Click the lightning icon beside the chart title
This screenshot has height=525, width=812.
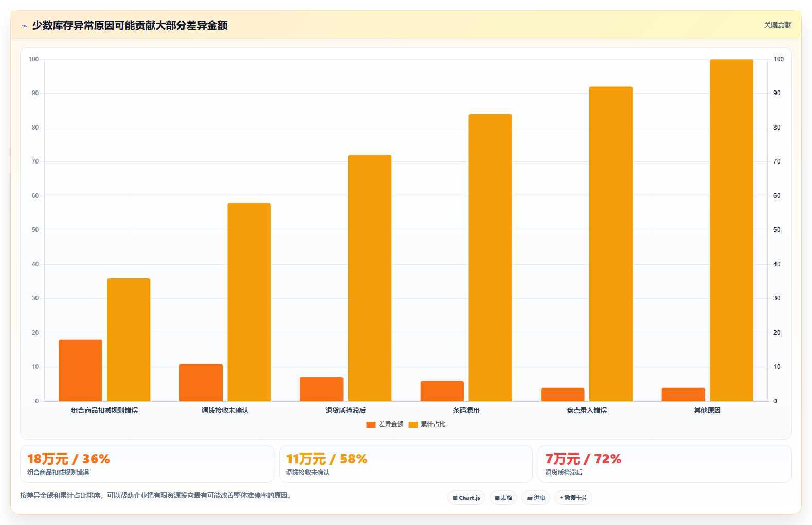pyautogui.click(x=24, y=26)
